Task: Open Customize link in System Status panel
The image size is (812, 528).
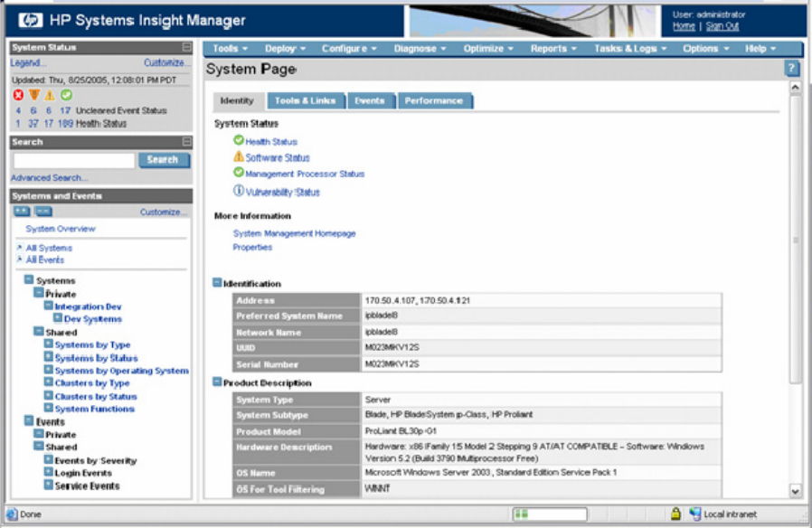Action: [x=167, y=62]
